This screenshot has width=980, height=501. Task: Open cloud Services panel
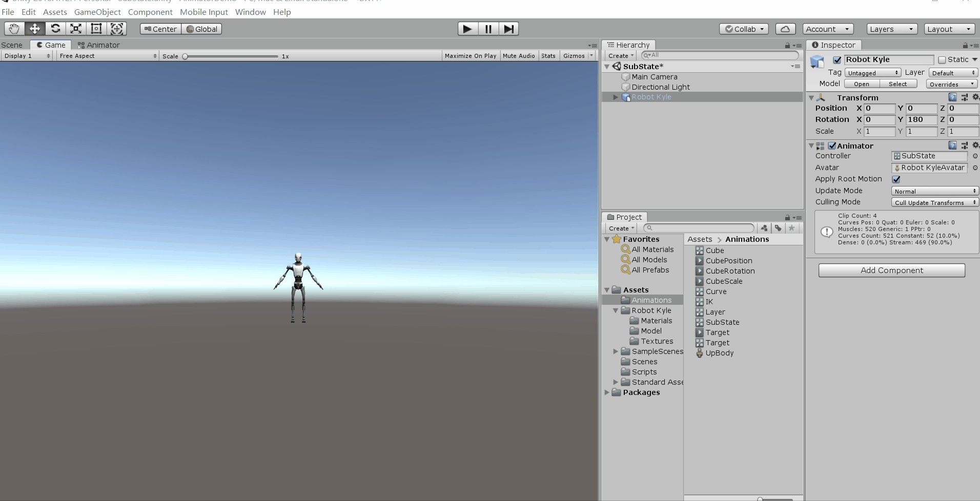point(785,29)
